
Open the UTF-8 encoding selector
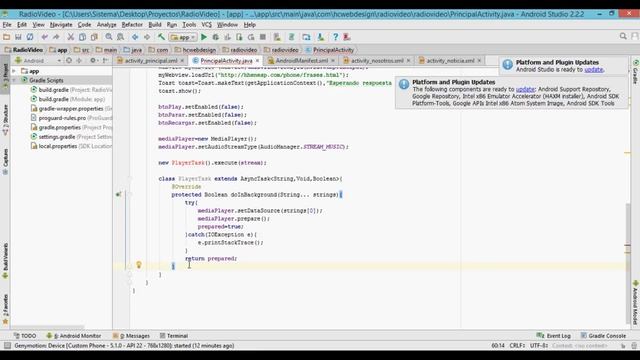click(539, 346)
